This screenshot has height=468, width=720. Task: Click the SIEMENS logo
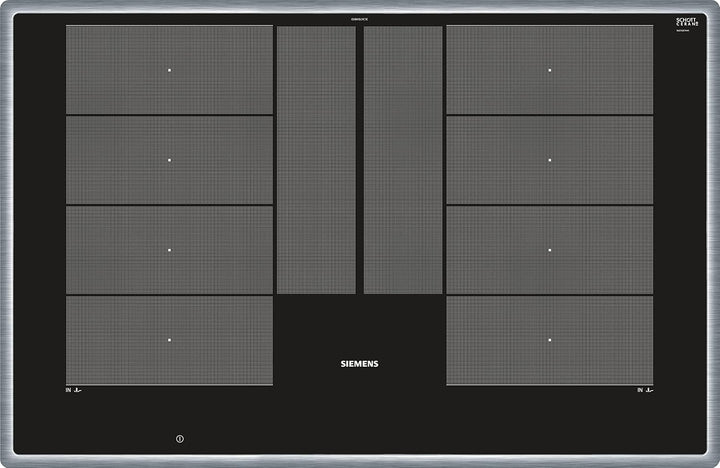(360, 364)
